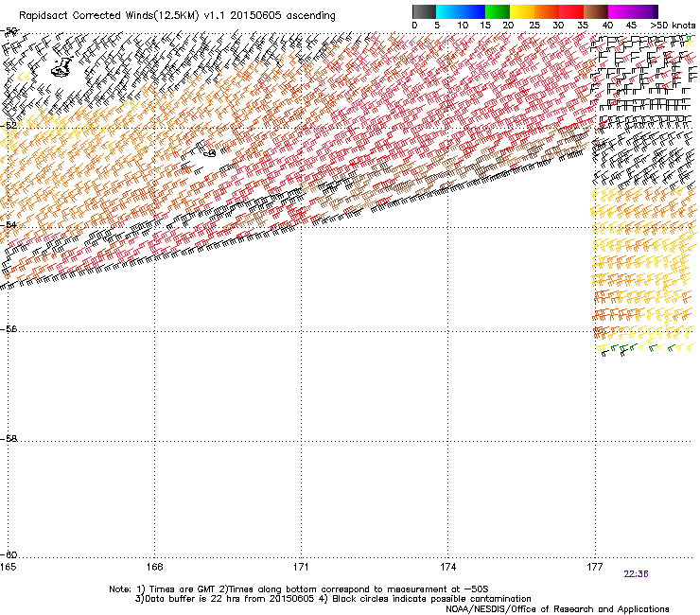Click the 'NOAA/NESDIS/Office of Research and Applications' credit
The image size is (700, 615).
click(557, 609)
